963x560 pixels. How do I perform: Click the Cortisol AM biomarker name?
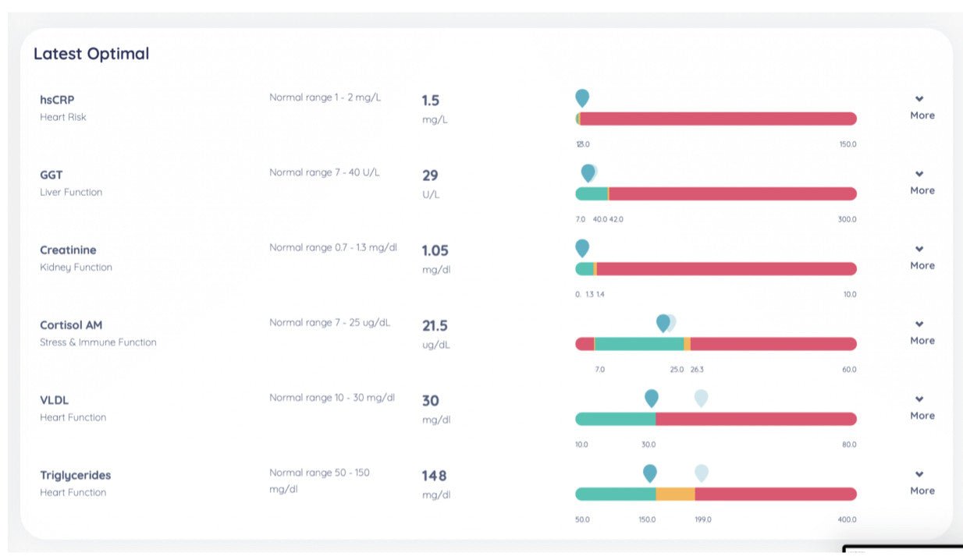click(x=71, y=324)
